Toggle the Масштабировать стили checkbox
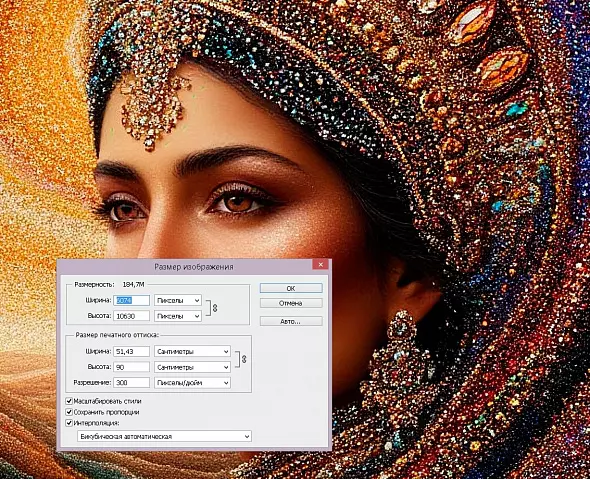The image size is (590, 479). coord(69,401)
